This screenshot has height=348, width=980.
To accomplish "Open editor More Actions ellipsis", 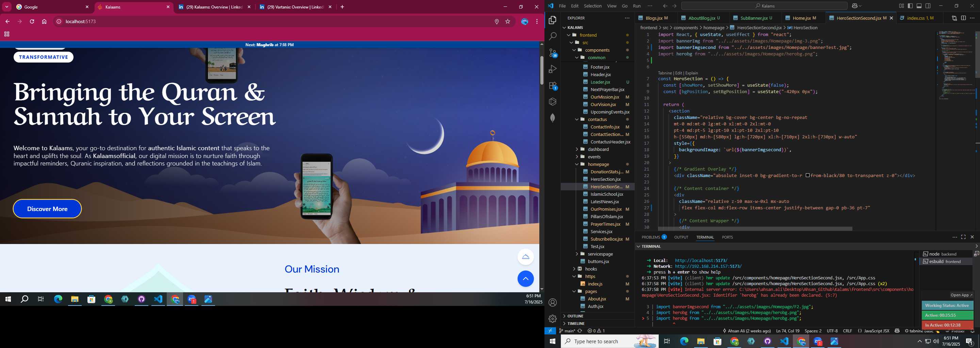I will (x=972, y=18).
